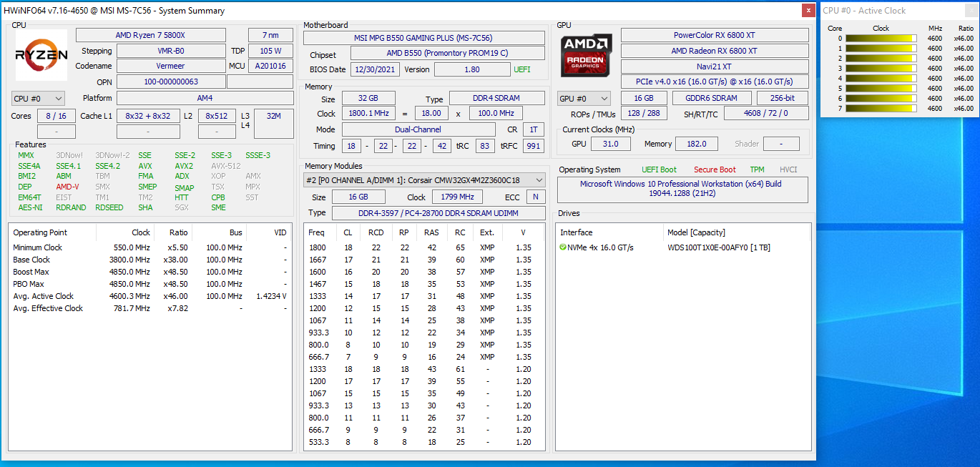Click the 1800.1 MHz memory clock field
Screen dimensions: 980x467
click(368, 114)
